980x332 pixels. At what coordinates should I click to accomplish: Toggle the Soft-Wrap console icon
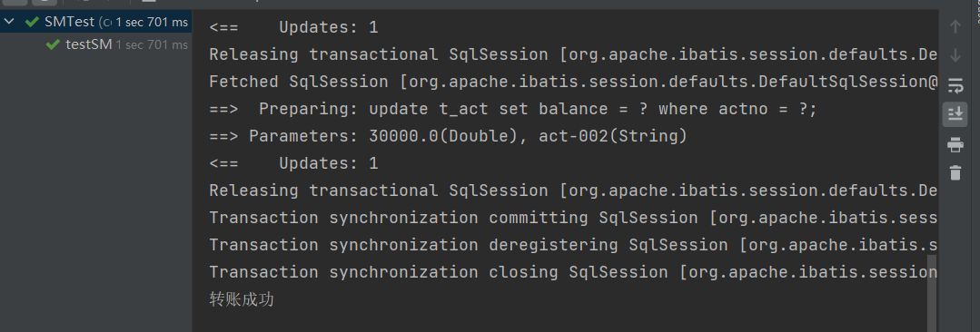point(955,85)
